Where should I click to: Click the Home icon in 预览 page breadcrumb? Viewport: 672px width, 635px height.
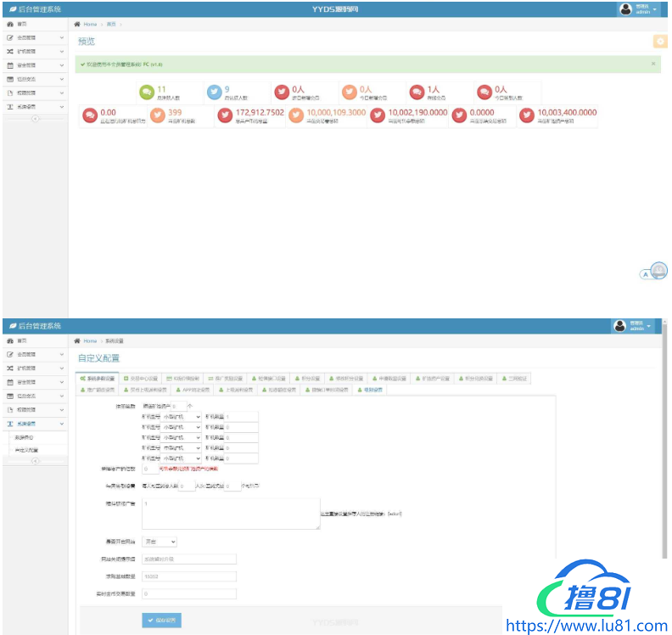[x=78, y=25]
